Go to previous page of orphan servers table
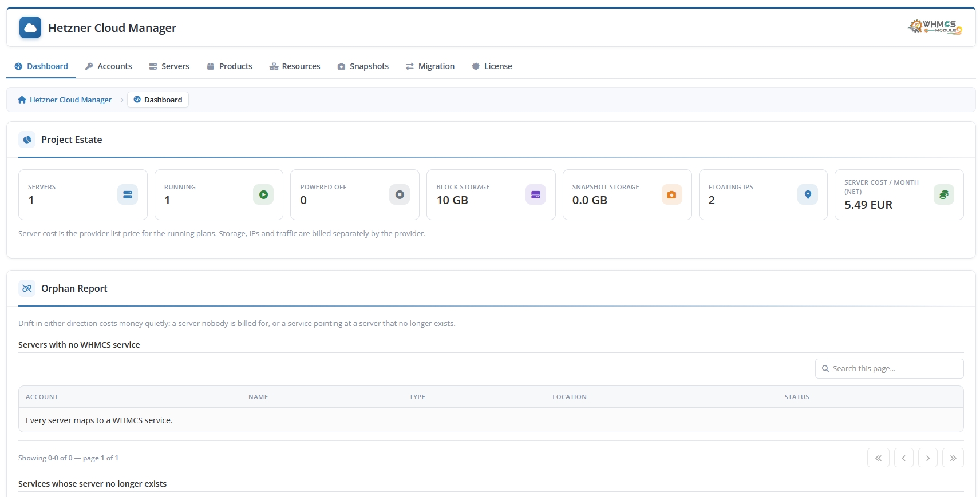The image size is (980, 497). 904,458
